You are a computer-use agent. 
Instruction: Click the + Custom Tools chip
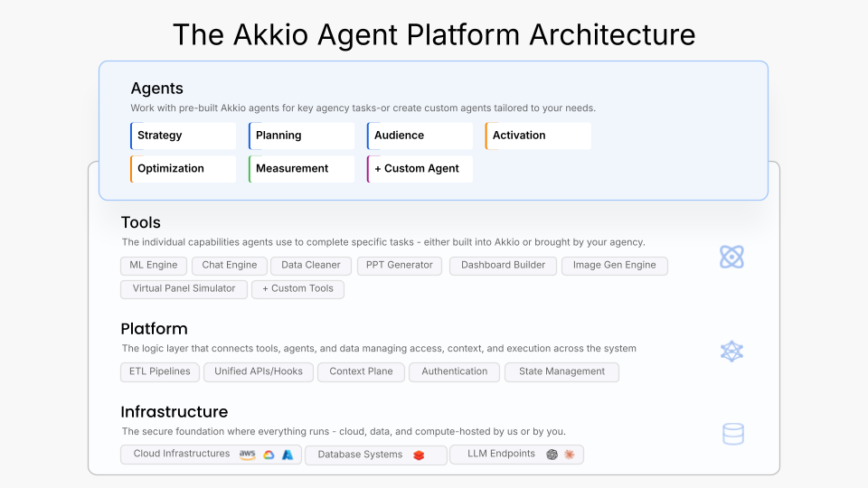click(x=297, y=289)
